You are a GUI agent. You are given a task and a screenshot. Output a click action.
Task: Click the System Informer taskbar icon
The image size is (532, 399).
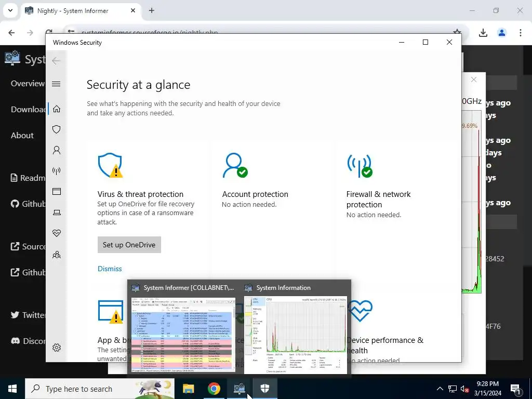[239, 389]
